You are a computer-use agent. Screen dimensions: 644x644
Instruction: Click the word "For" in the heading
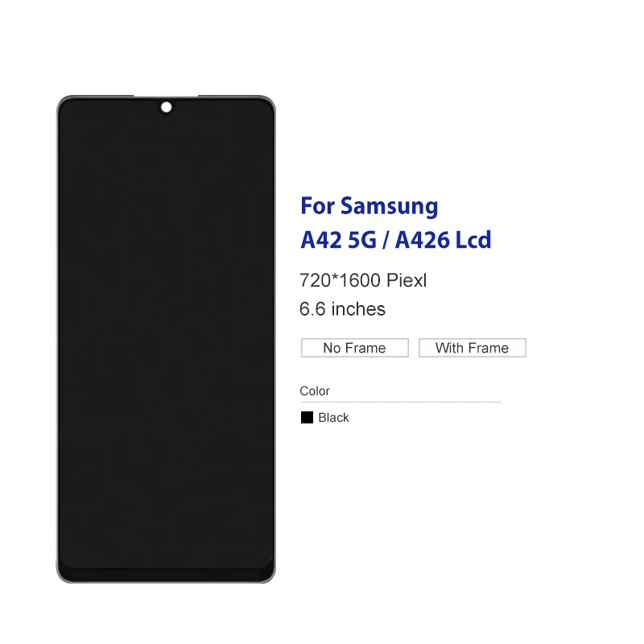(317, 206)
